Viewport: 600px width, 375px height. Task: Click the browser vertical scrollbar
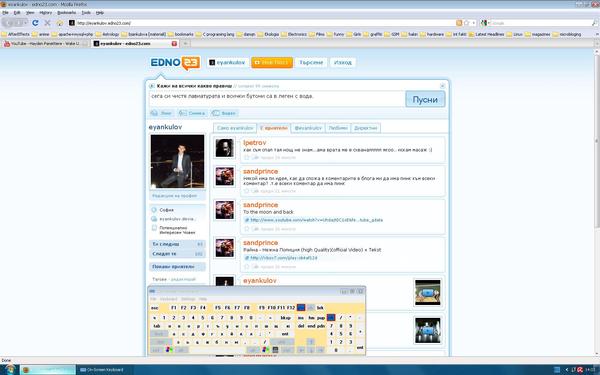click(x=597, y=203)
